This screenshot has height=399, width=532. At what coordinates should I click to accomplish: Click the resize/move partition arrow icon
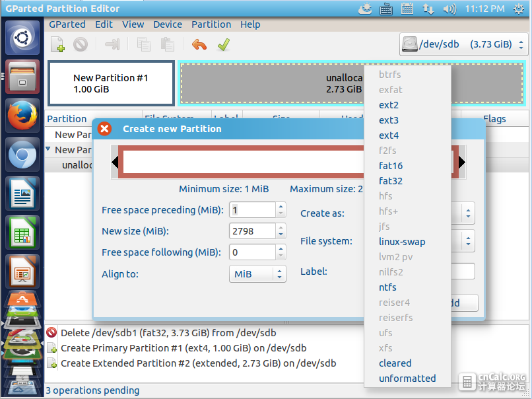coord(112,44)
